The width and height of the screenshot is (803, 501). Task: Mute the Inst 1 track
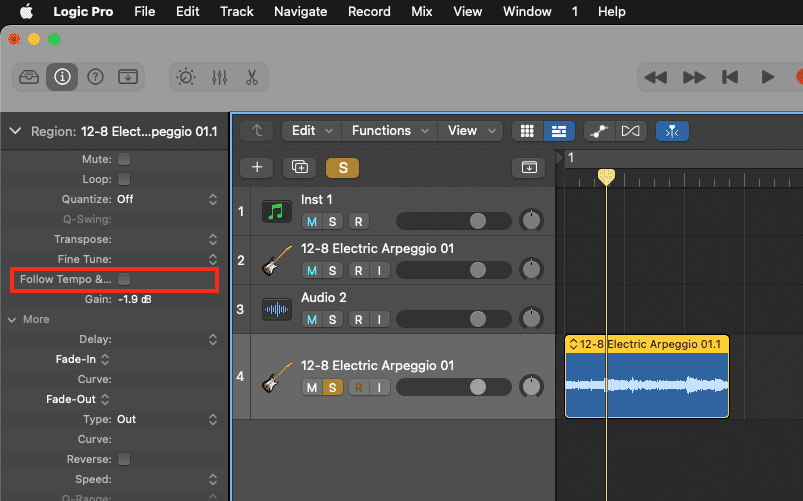(x=311, y=221)
